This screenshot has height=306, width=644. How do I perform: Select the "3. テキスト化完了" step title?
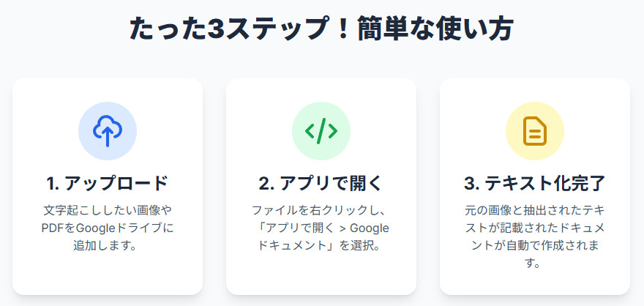tap(535, 182)
